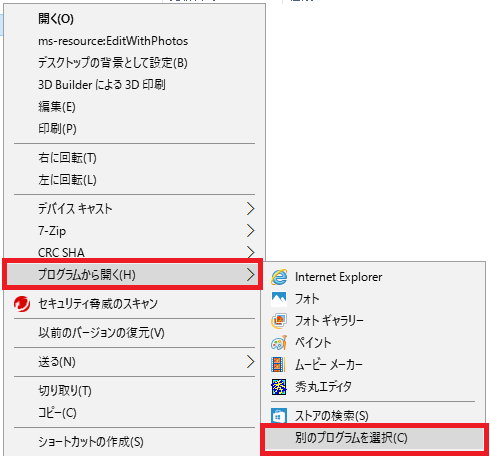Expand the 7-Zip submenu arrow
This screenshot has width=490, height=456.
pyautogui.click(x=251, y=231)
